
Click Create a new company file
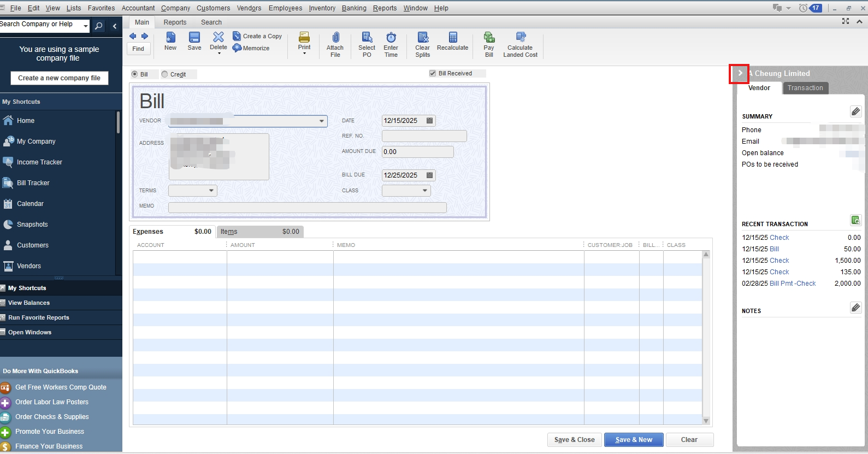point(59,78)
